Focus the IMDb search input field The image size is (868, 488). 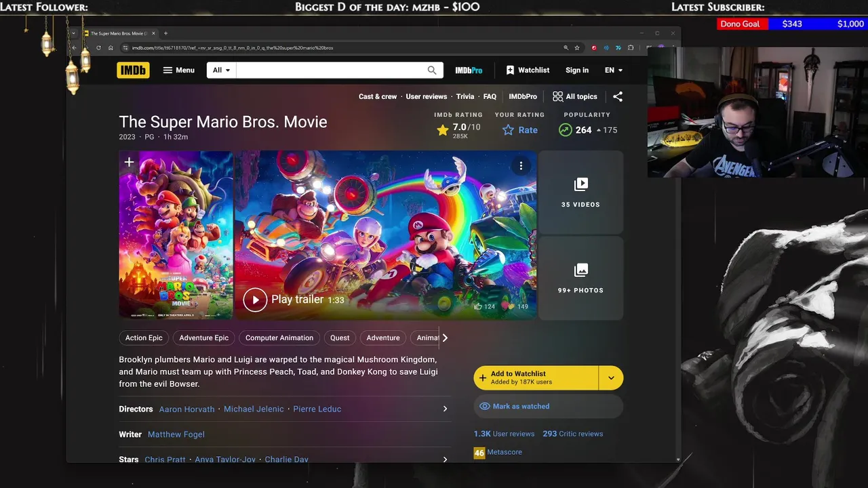tap(330, 70)
